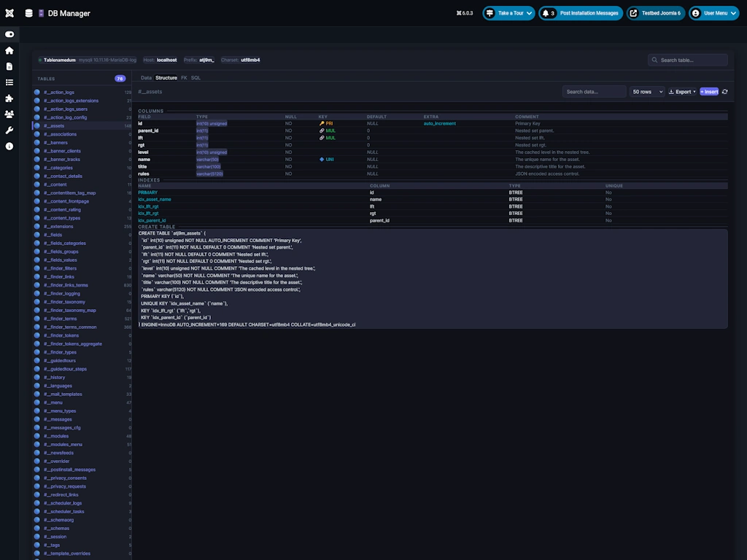This screenshot has height=560, width=747.
Task: Select the #__categories table
Action: pyautogui.click(x=82, y=168)
